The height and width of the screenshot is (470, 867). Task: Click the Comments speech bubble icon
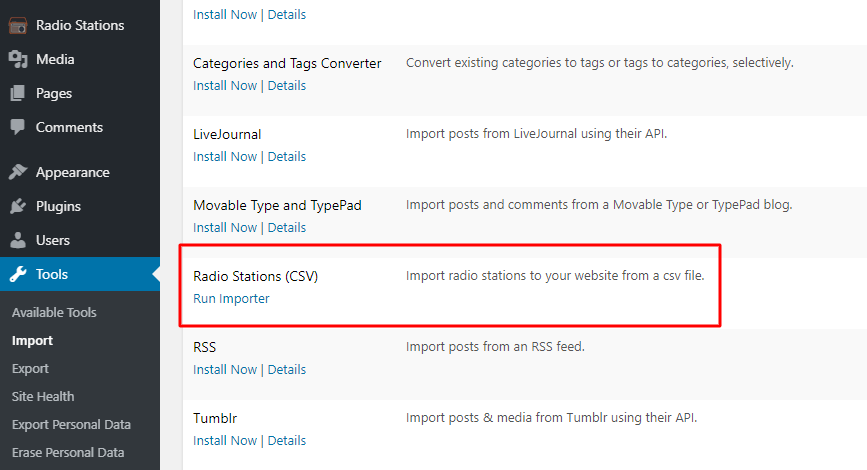pos(18,127)
